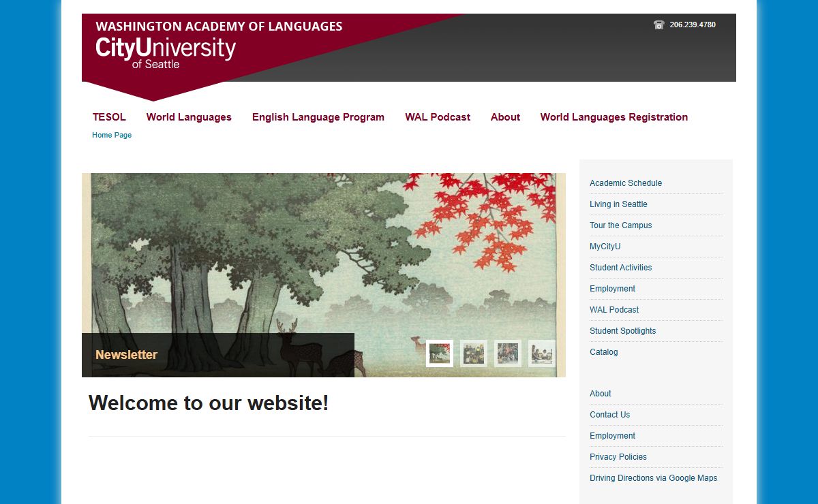Open the Privacy Policies link
The height and width of the screenshot is (504, 818).
point(618,457)
